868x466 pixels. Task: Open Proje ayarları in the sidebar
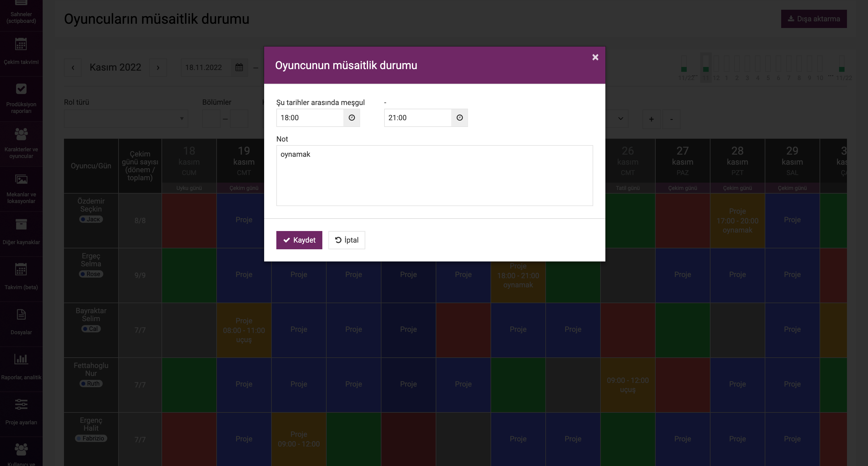pos(21,415)
